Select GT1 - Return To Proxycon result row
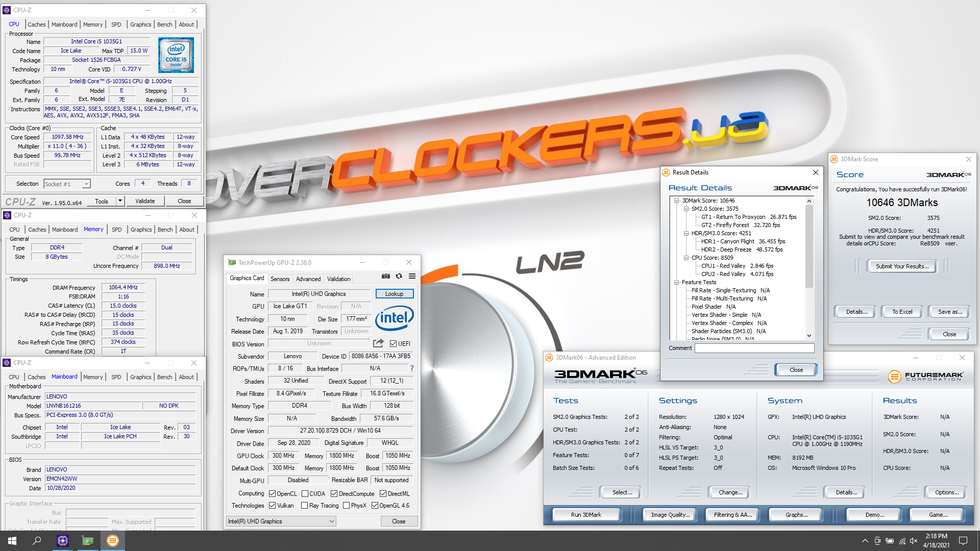This screenshot has width=980, height=551. (x=748, y=217)
